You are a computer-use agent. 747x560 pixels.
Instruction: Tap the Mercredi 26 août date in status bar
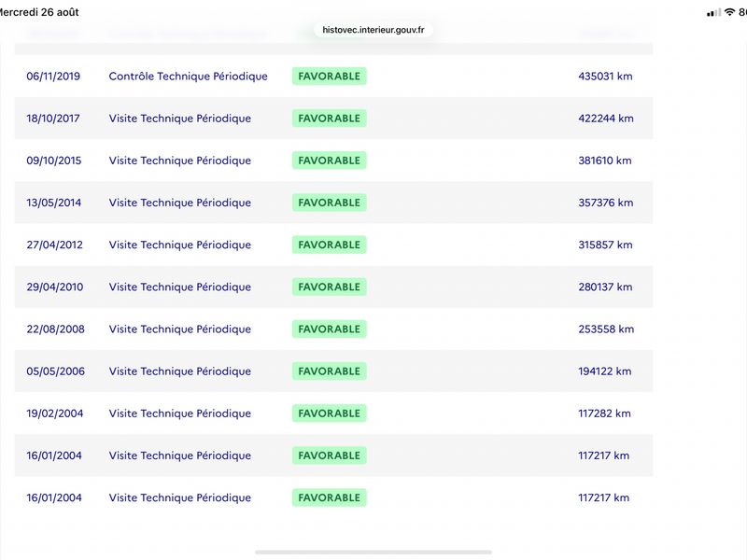point(39,12)
